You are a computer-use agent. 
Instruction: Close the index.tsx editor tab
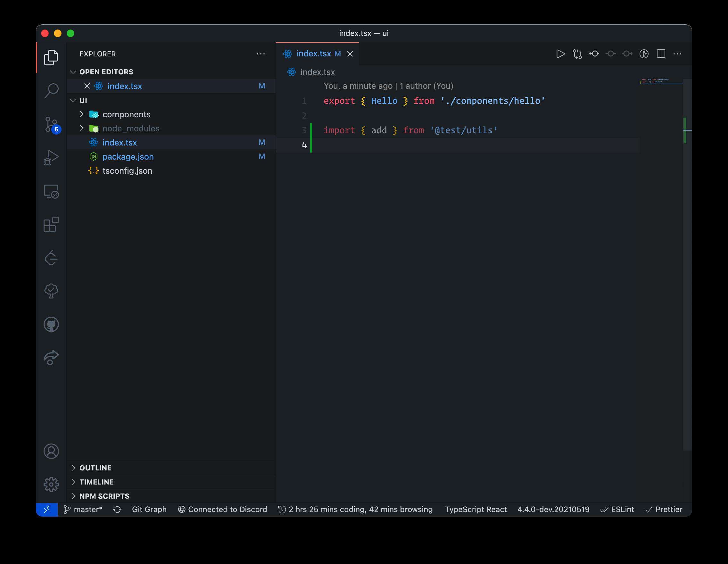click(x=350, y=54)
